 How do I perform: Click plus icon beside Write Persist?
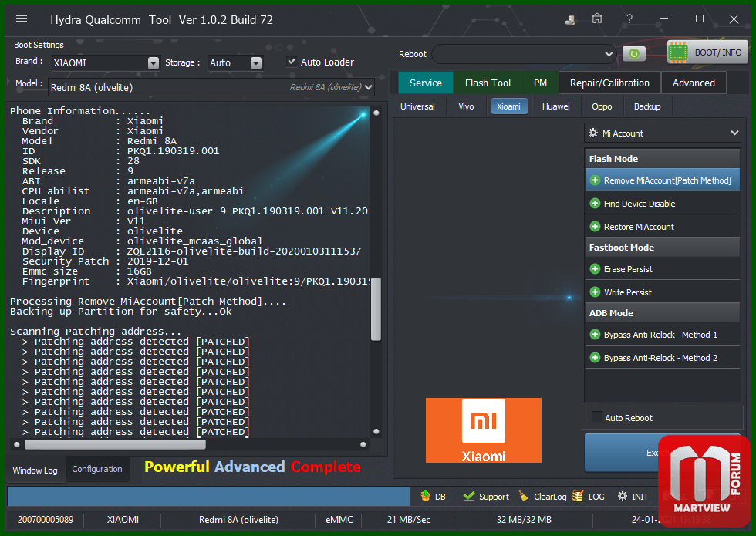595,292
